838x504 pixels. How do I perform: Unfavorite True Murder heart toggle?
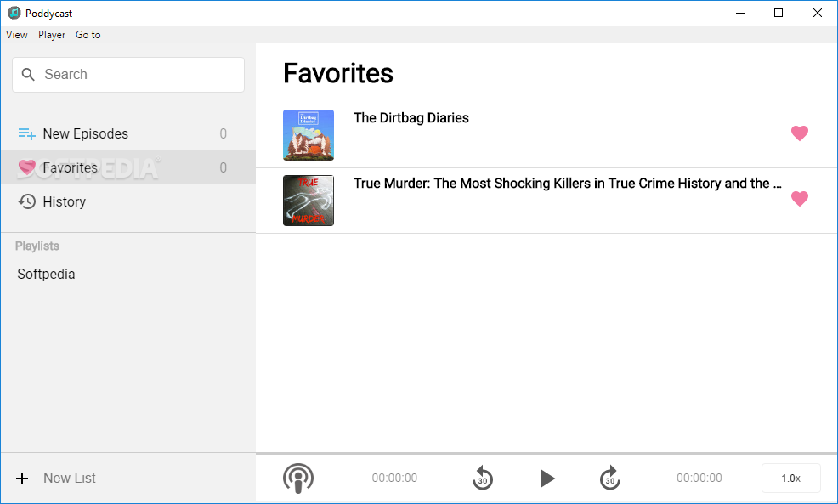[x=800, y=199]
